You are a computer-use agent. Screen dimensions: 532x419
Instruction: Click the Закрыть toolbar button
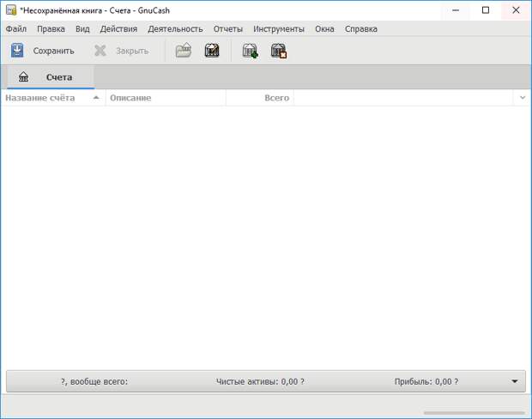pyautogui.click(x=122, y=51)
